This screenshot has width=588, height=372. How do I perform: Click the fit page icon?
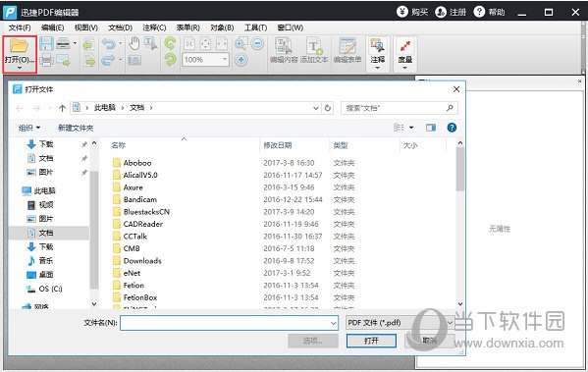[205, 44]
